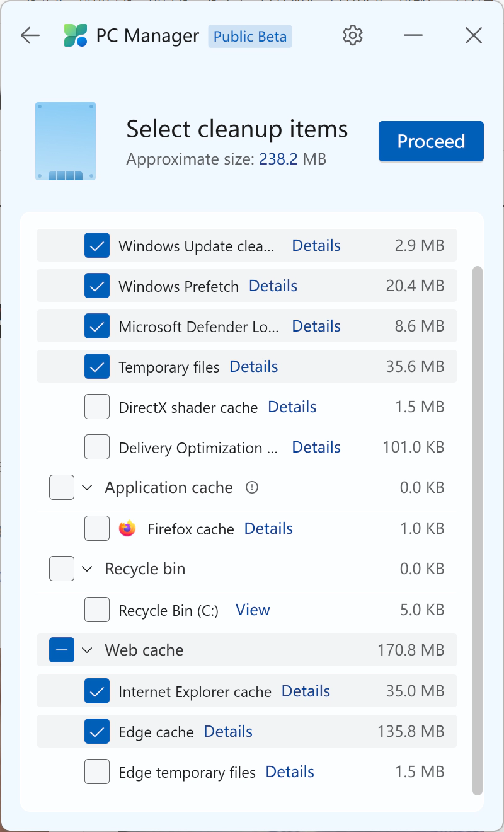Open Details for Internet Explorer cache

click(x=306, y=691)
